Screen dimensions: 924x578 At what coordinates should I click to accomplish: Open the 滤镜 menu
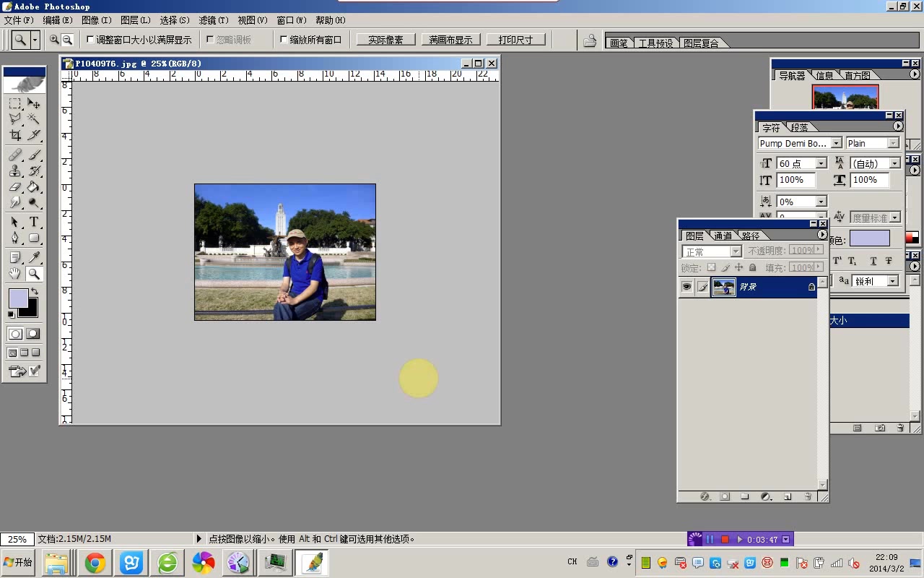pos(213,20)
